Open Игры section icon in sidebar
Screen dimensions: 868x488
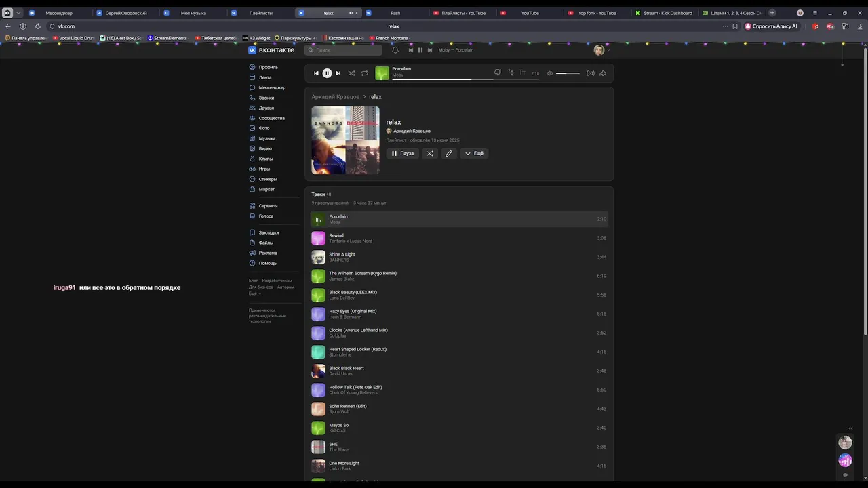(x=252, y=169)
